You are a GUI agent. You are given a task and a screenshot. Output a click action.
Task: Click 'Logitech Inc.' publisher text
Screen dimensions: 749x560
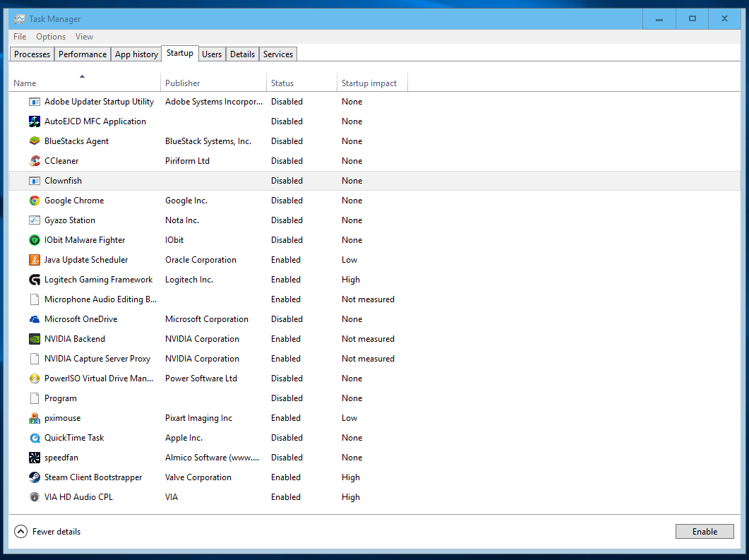point(189,280)
